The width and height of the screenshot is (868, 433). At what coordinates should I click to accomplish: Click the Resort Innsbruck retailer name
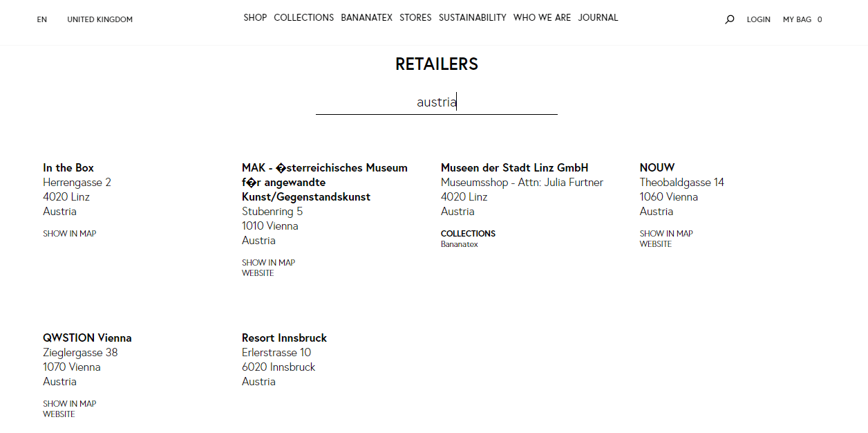284,338
